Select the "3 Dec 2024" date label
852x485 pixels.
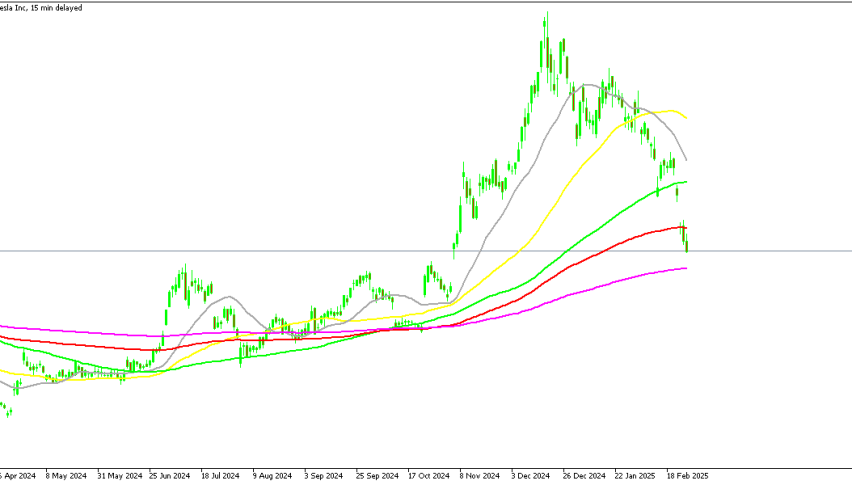531,476
